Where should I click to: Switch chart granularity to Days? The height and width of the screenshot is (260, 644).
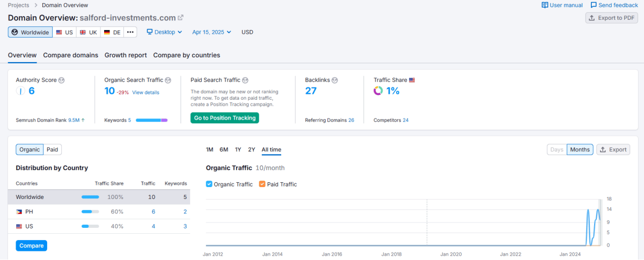[x=557, y=150]
